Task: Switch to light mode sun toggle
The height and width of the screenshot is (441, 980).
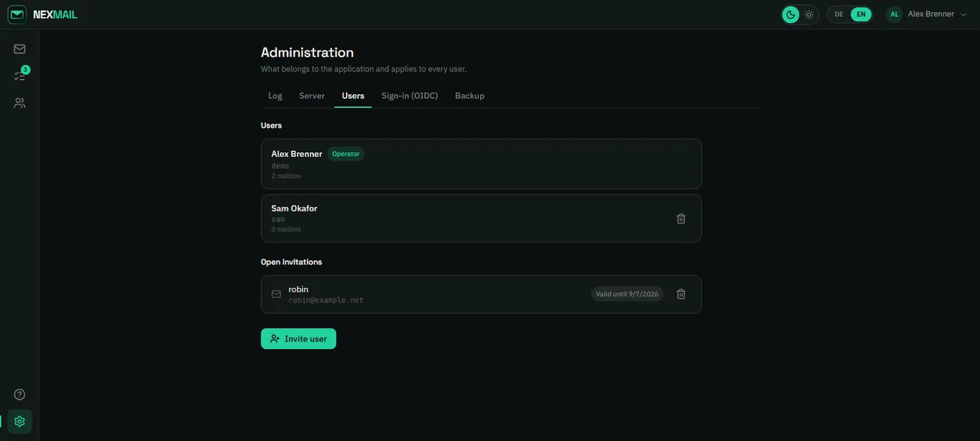Action: (x=809, y=15)
